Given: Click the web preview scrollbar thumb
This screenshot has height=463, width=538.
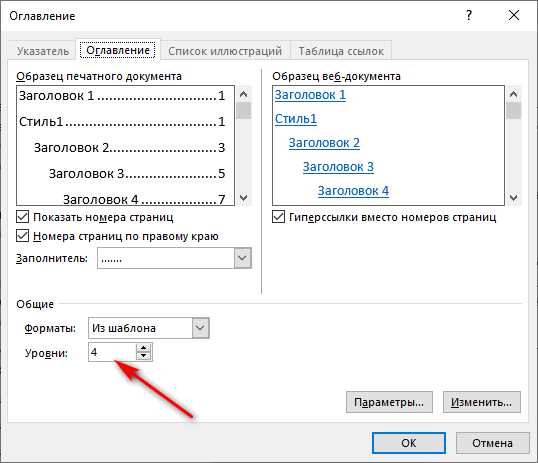Looking at the screenshot, I should [514, 111].
